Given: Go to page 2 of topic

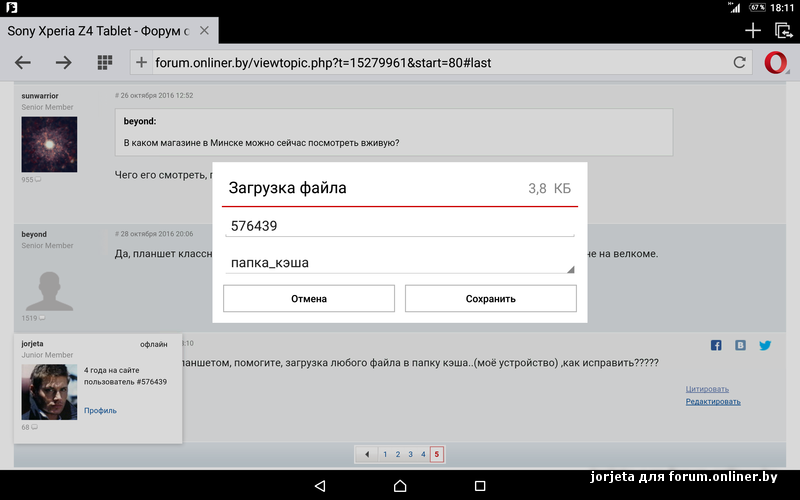Looking at the screenshot, I should pyautogui.click(x=397, y=454).
